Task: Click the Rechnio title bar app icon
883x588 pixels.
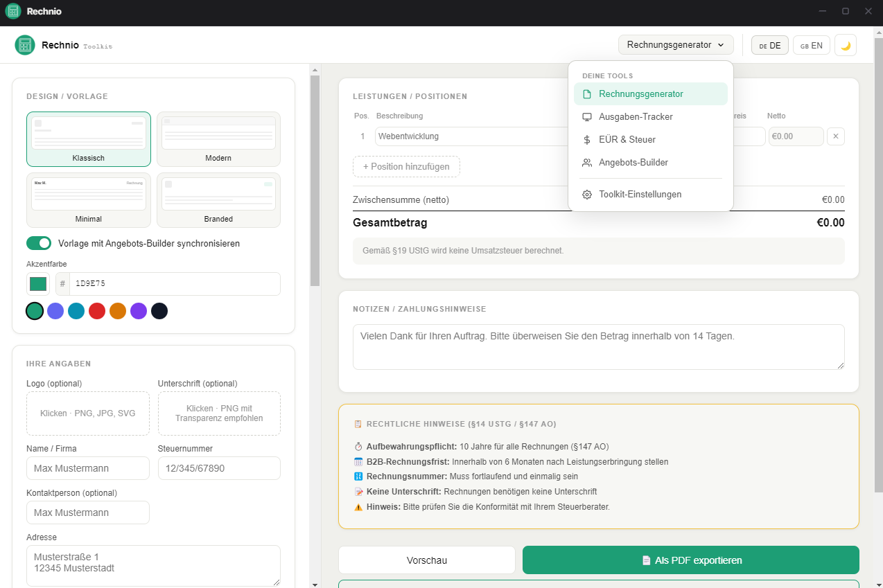Action: [x=13, y=11]
